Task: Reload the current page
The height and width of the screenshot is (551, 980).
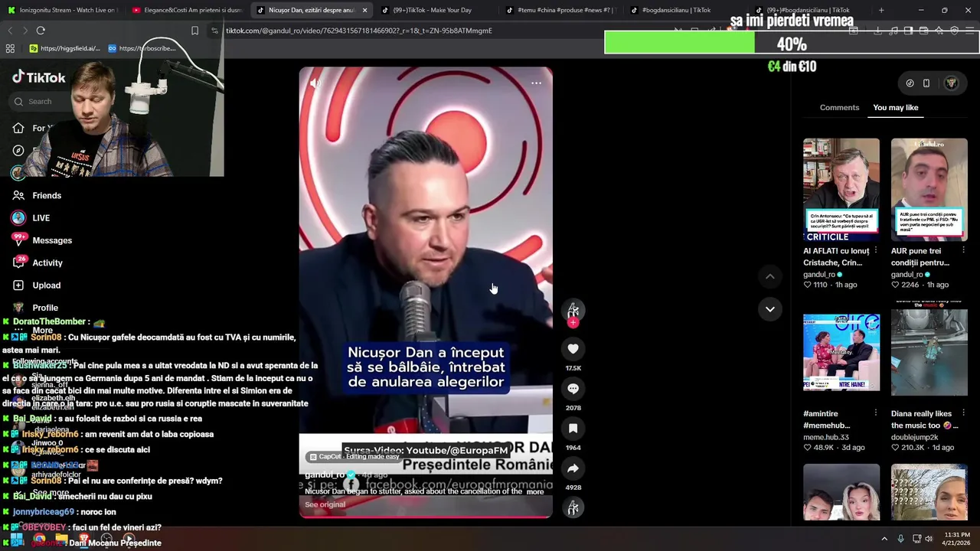Action: click(41, 31)
